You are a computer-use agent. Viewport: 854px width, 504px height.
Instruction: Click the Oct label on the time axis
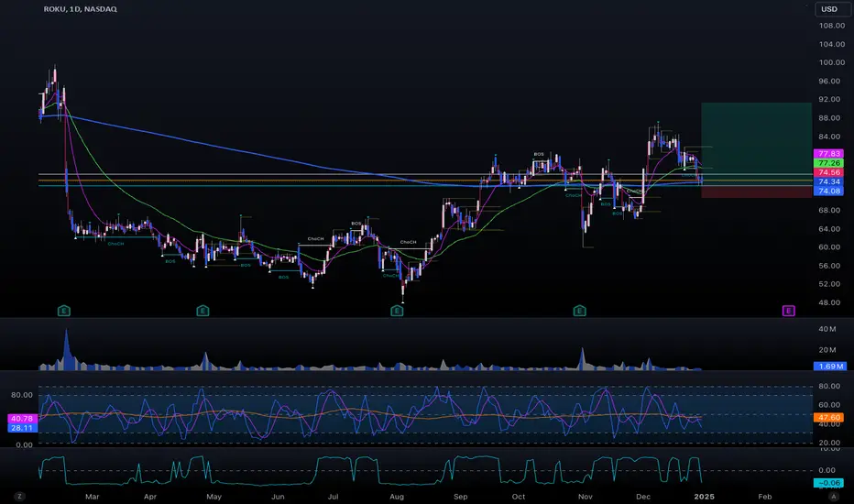click(519, 497)
